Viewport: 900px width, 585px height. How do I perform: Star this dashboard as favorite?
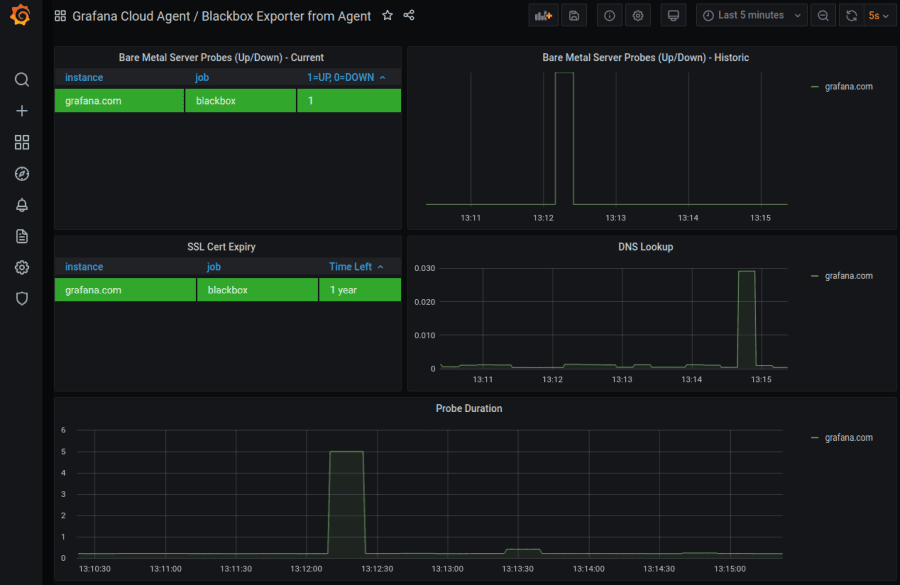(x=387, y=16)
